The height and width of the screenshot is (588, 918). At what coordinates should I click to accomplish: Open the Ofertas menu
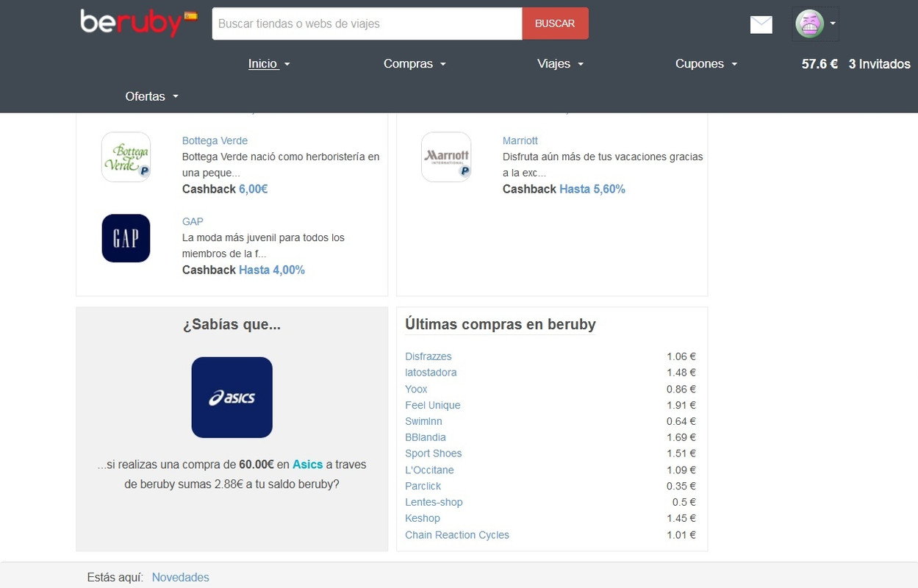pyautogui.click(x=145, y=96)
